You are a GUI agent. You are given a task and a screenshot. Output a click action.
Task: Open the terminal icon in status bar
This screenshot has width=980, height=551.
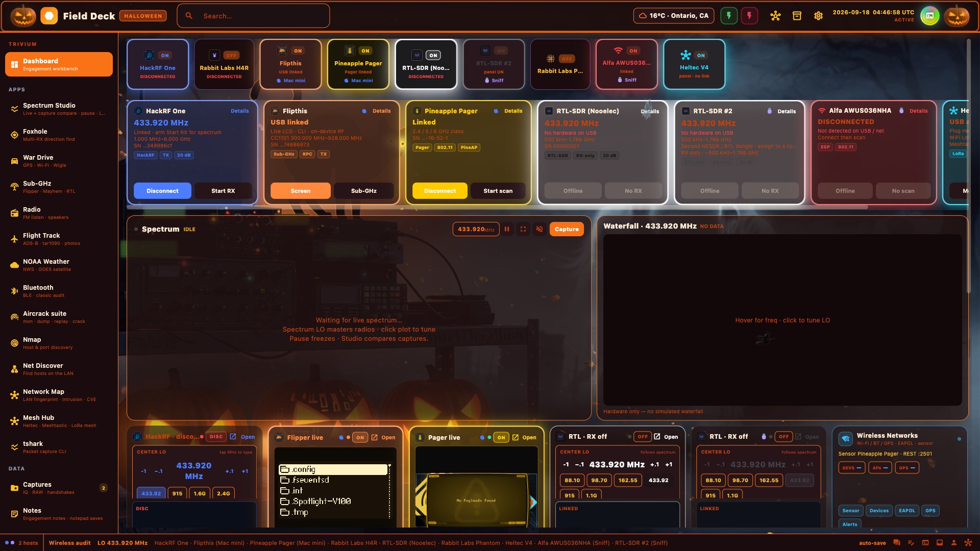925,543
